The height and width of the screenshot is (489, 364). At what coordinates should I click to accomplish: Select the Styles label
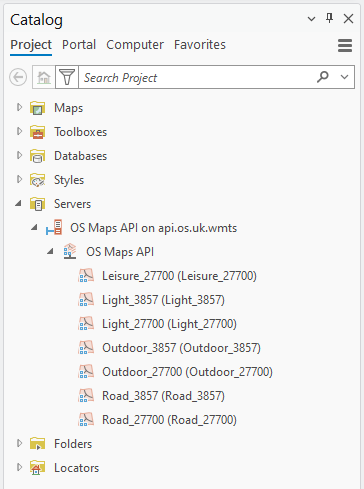[69, 180]
